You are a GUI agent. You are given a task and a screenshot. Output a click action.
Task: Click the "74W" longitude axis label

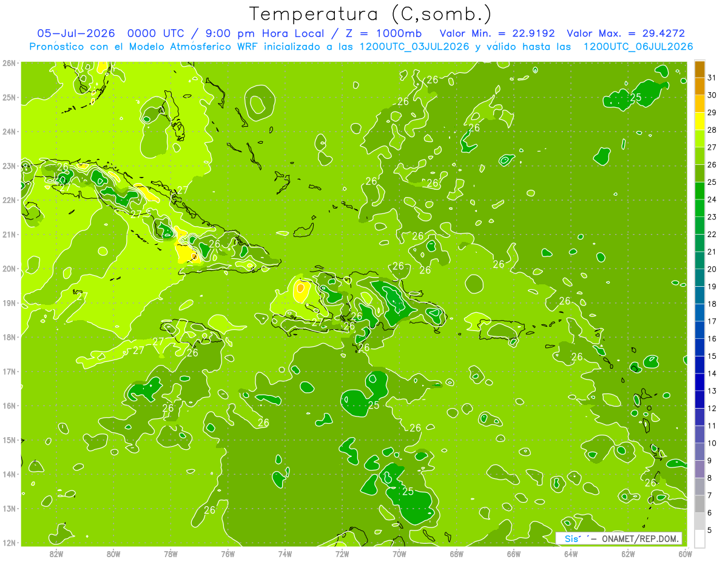coord(285,554)
